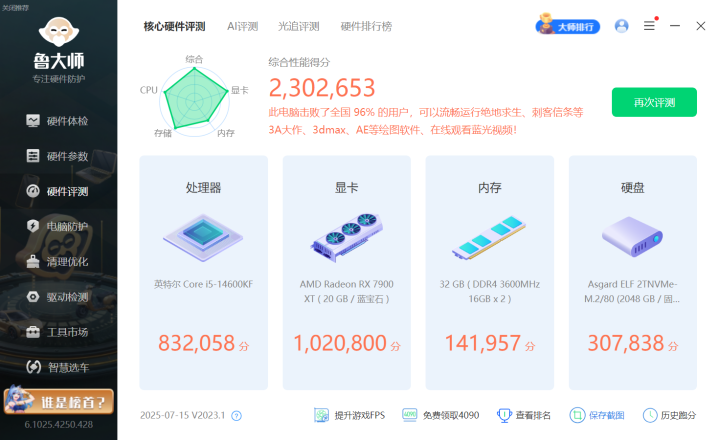Open the hamburger main menu
This screenshot has width=719, height=440.
coord(649,26)
